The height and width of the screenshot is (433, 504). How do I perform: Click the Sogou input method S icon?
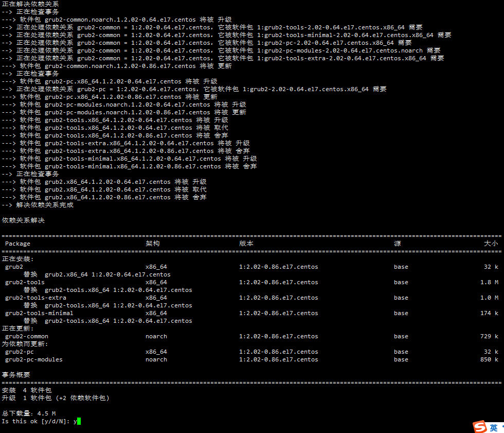[x=480, y=427]
